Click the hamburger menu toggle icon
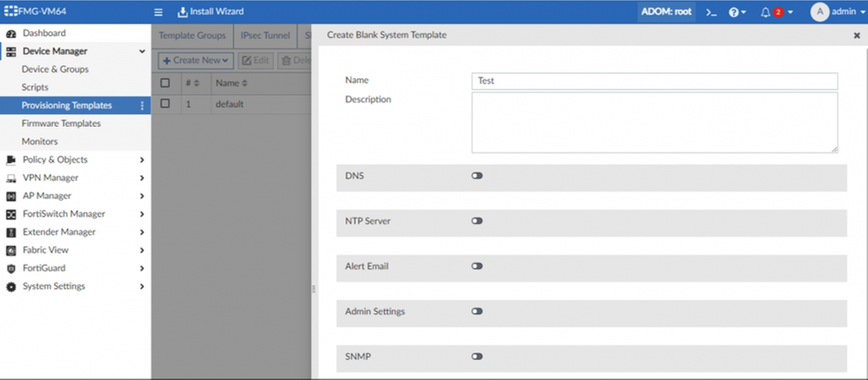Screen dimensions: 868x380 (158, 12)
